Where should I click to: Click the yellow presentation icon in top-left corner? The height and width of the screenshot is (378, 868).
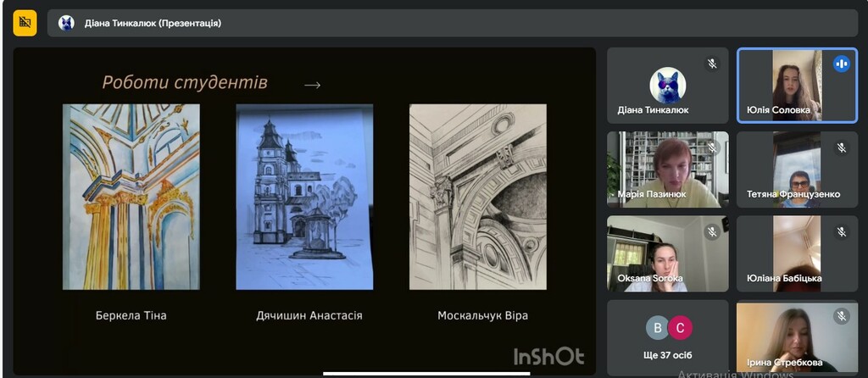click(25, 23)
